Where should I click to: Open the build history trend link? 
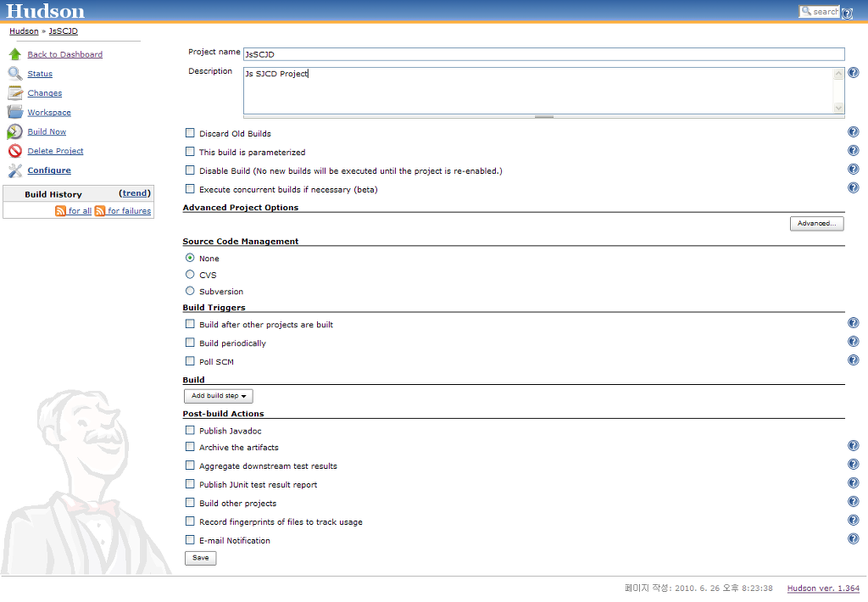[x=135, y=193]
